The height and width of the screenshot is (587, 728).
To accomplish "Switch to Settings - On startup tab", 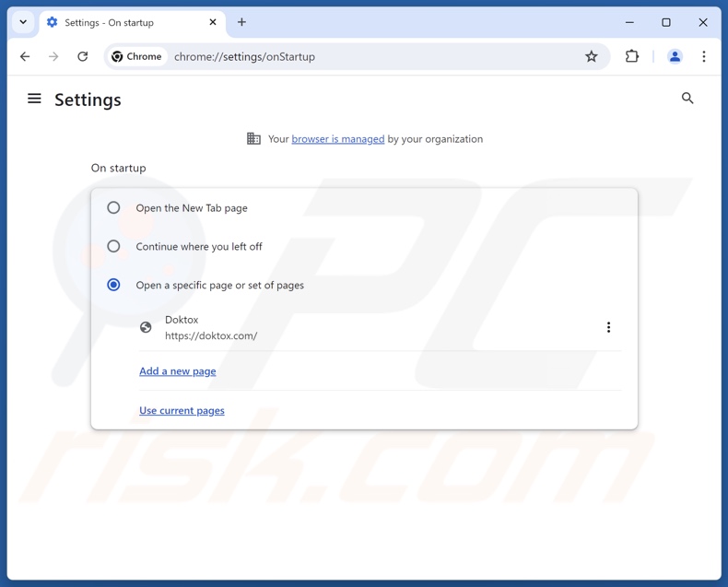I will 120,22.
